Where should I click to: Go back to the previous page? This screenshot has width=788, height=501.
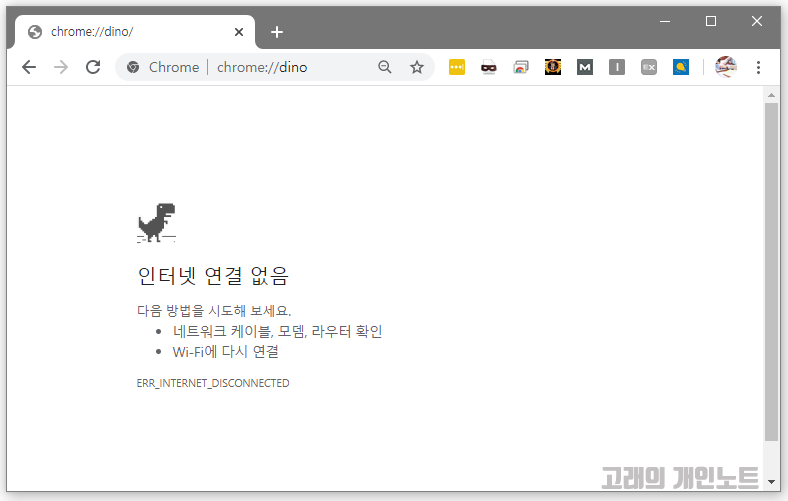[29, 67]
